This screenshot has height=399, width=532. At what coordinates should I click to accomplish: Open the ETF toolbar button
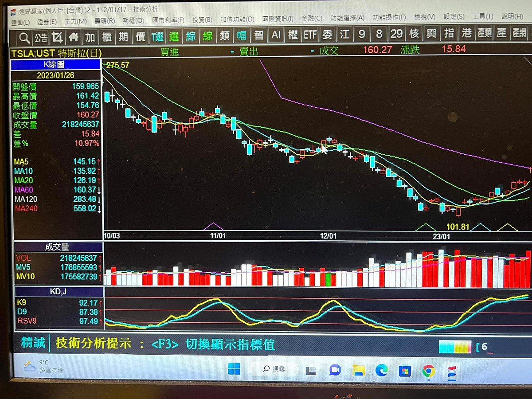point(310,34)
